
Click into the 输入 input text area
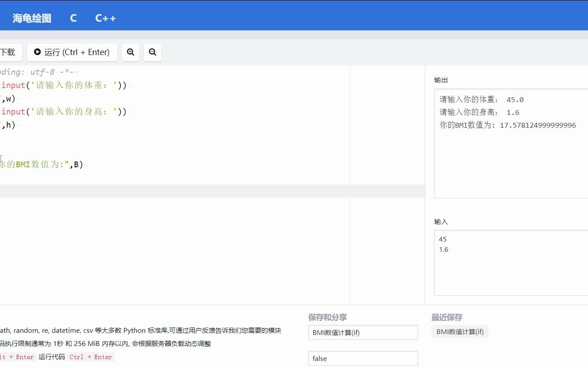click(511, 263)
